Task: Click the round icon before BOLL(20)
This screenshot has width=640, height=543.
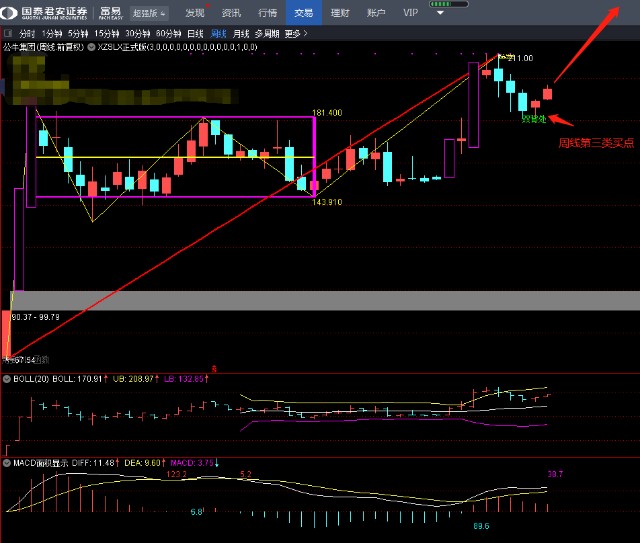Action: tap(7, 379)
